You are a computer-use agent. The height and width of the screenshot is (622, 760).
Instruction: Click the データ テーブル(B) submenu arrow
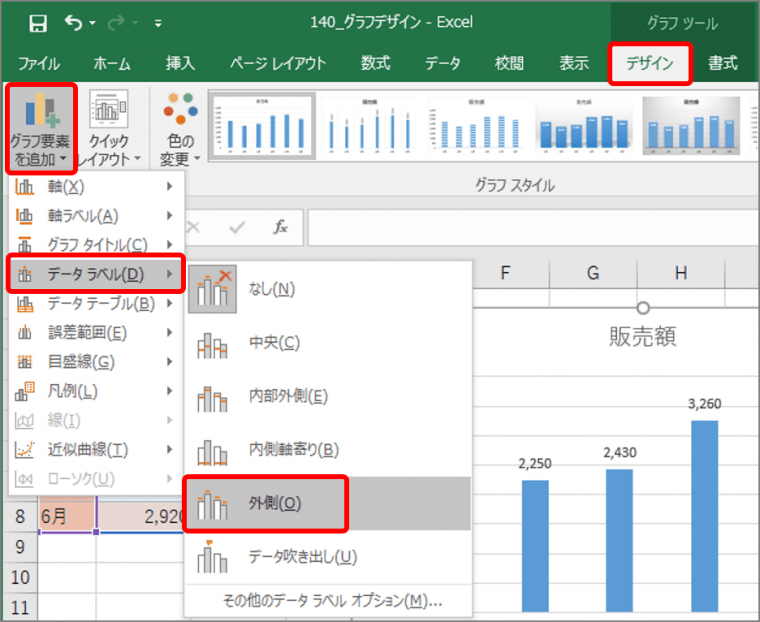coord(170,303)
